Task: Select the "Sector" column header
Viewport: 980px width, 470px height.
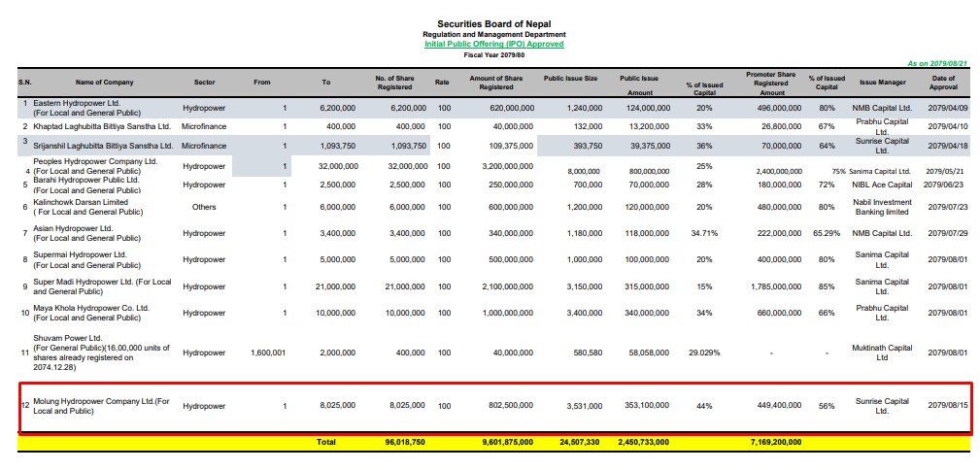Action: 204,83
